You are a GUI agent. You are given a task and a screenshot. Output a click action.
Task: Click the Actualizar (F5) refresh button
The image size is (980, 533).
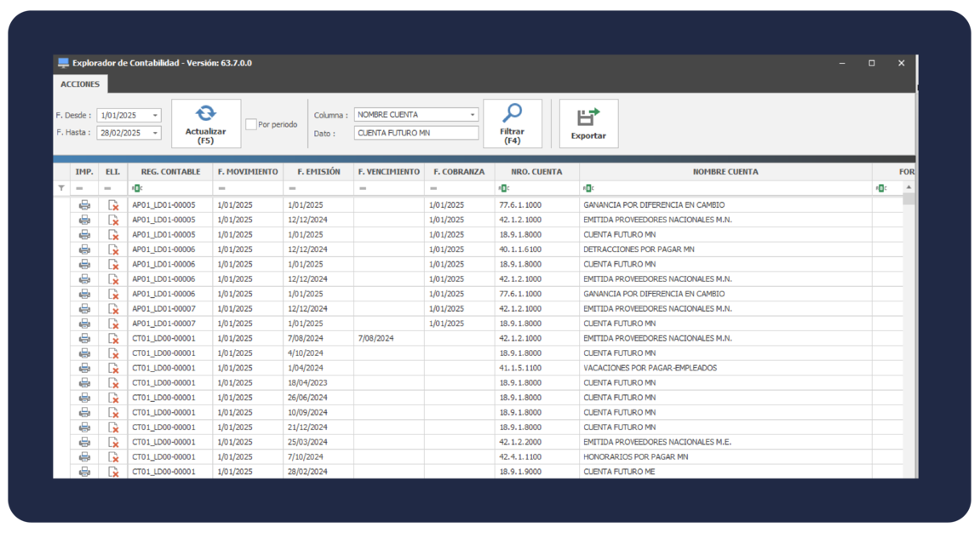tap(205, 123)
